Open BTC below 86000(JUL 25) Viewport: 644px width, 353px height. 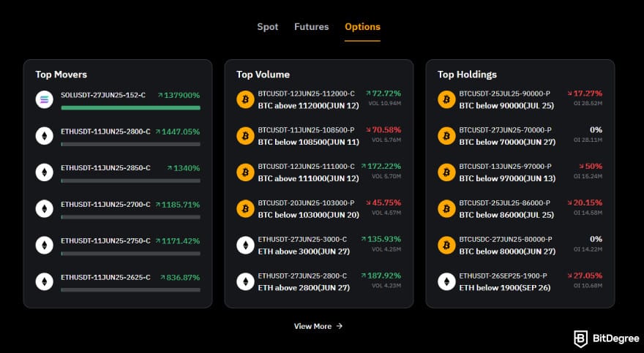[506, 215]
